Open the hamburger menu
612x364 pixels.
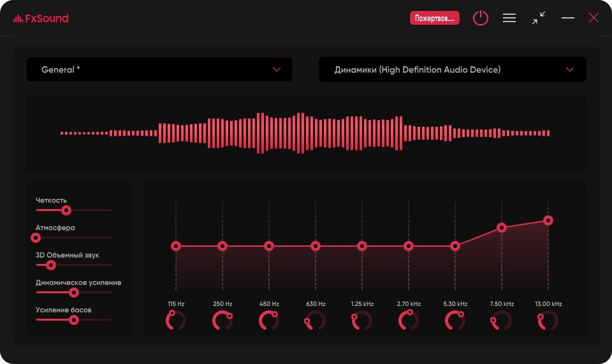509,18
